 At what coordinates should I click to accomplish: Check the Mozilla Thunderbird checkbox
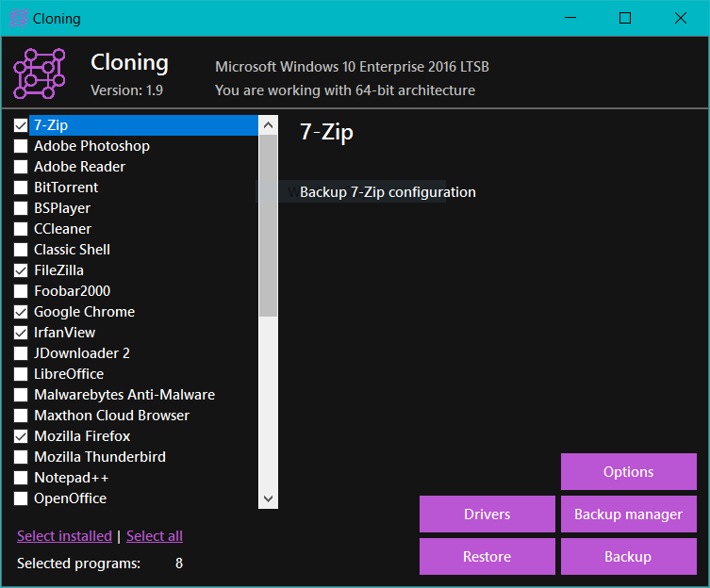pyautogui.click(x=21, y=457)
